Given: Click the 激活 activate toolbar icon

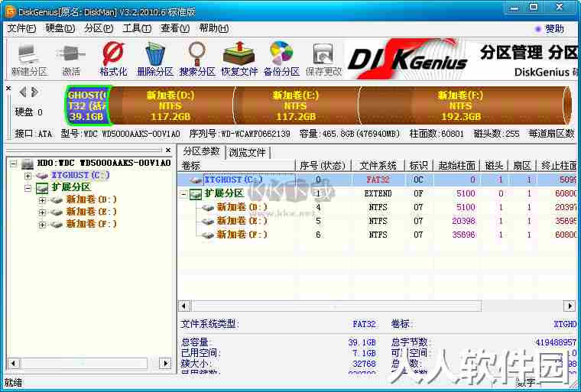Looking at the screenshot, I should click(x=70, y=60).
